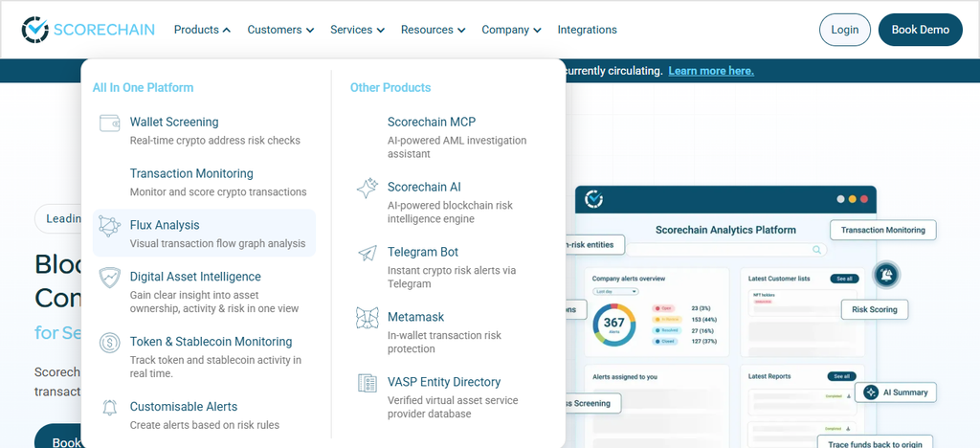The width and height of the screenshot is (980, 448).
Task: Click the SCORECHAIN wordmark text
Action: [x=103, y=30]
